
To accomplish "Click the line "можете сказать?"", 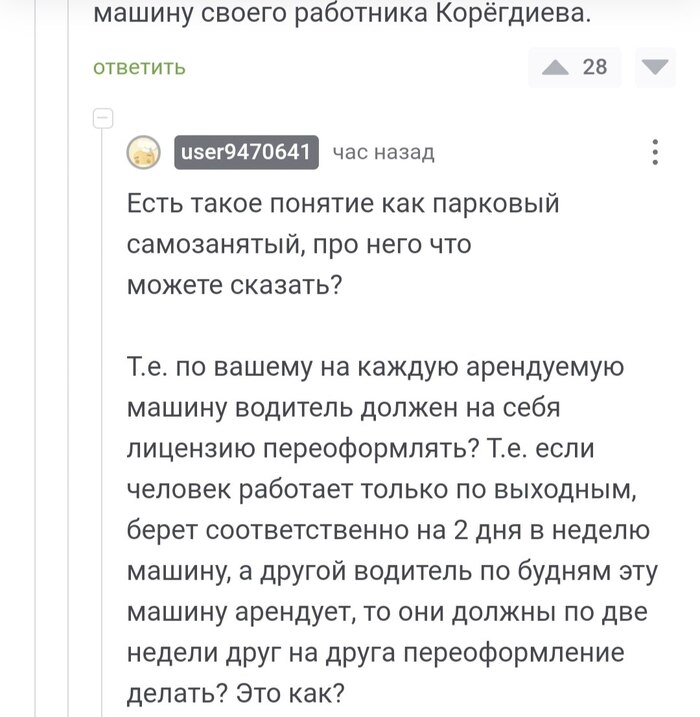I will [x=236, y=283].
